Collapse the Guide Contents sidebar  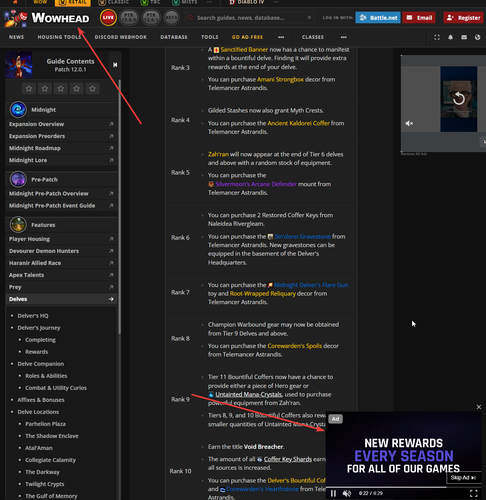pos(115,65)
